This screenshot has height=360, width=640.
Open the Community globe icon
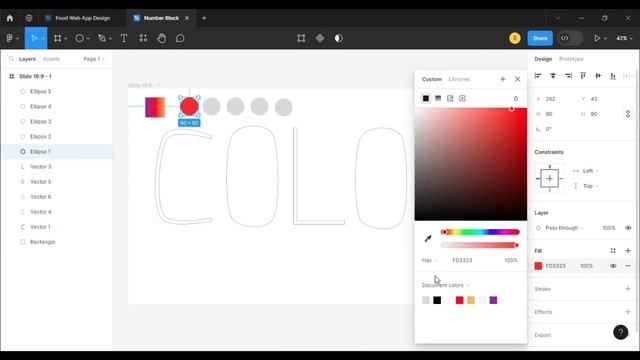click(x=29, y=18)
